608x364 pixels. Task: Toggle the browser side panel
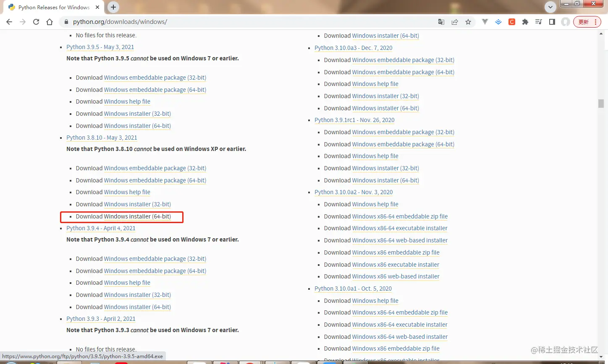552,22
